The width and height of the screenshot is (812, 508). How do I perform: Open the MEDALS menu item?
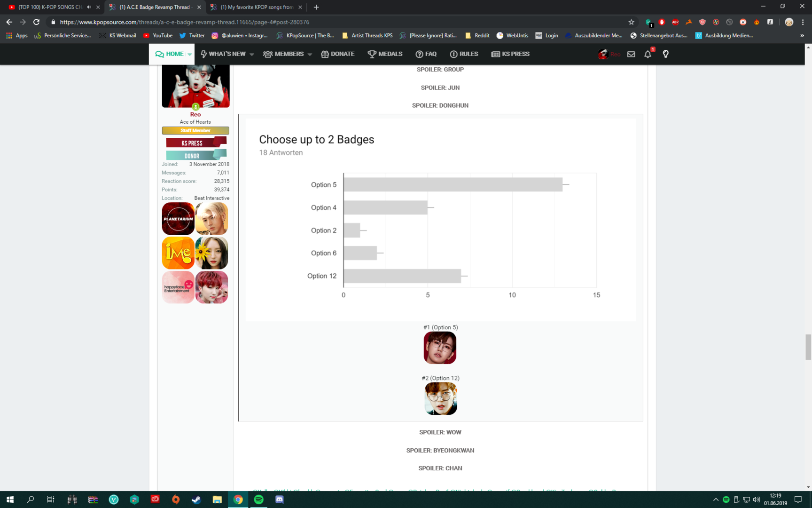pyautogui.click(x=385, y=54)
